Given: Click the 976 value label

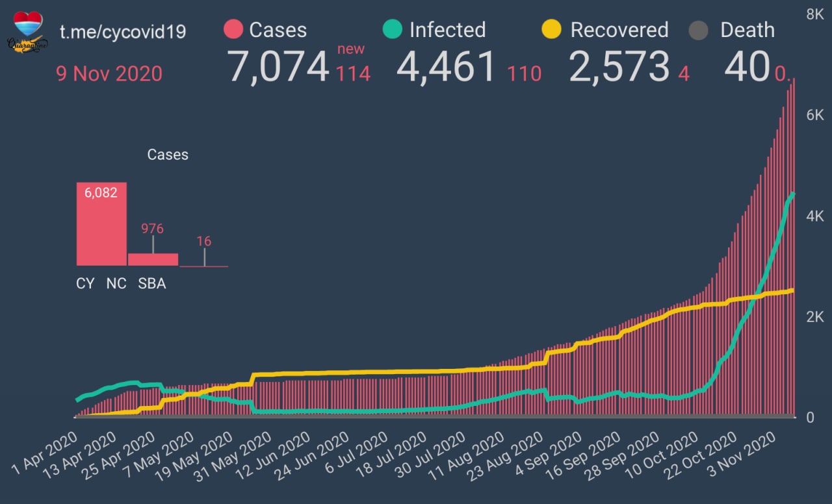Looking at the screenshot, I should pyautogui.click(x=153, y=229).
